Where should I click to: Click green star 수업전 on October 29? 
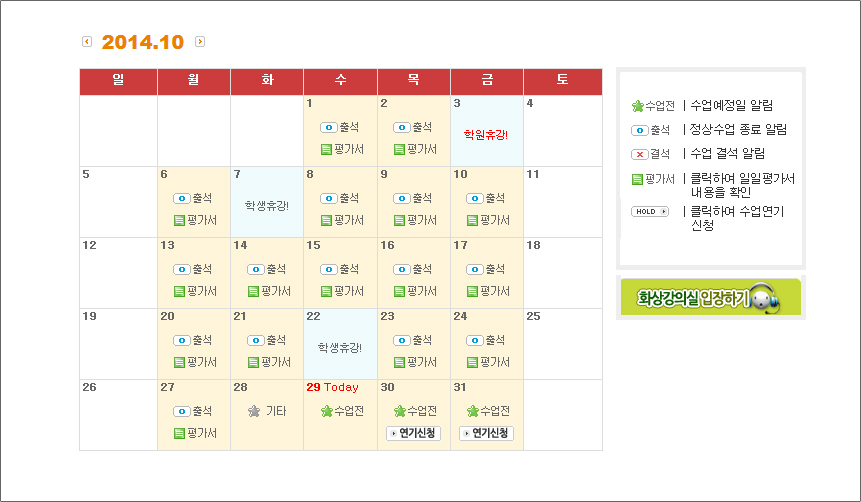tap(327, 411)
